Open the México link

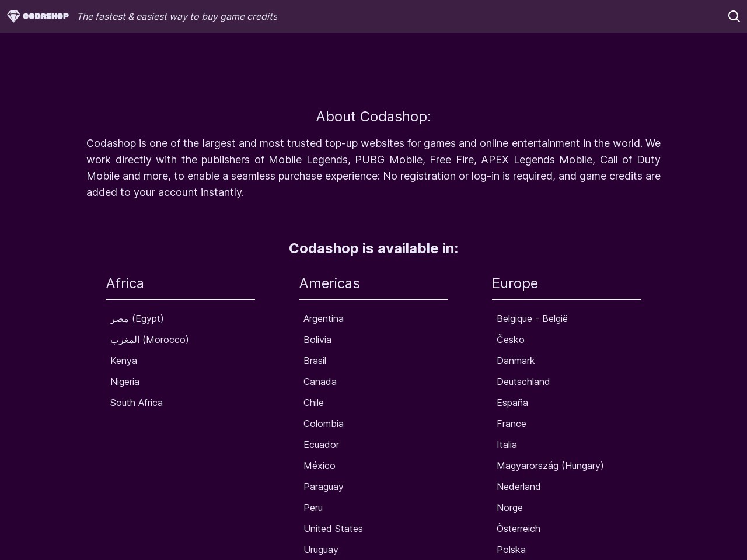tap(319, 466)
